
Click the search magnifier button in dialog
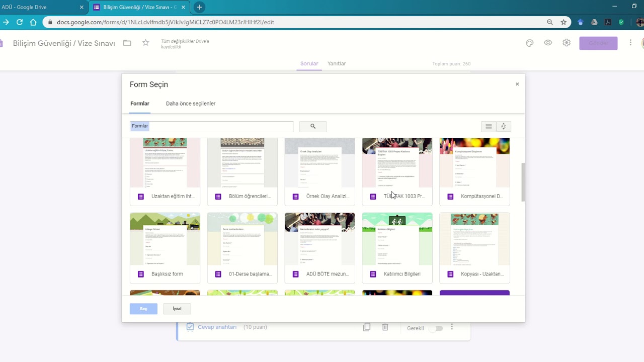(312, 127)
